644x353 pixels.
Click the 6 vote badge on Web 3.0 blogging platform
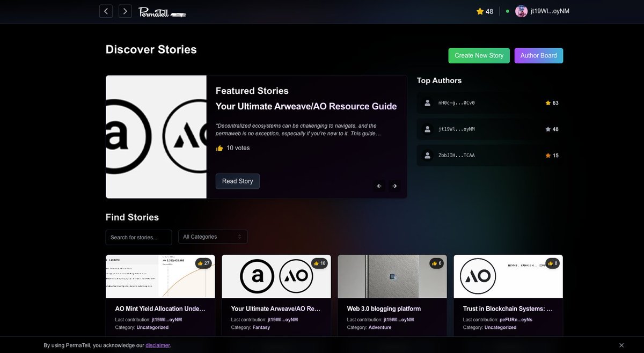[436, 263]
